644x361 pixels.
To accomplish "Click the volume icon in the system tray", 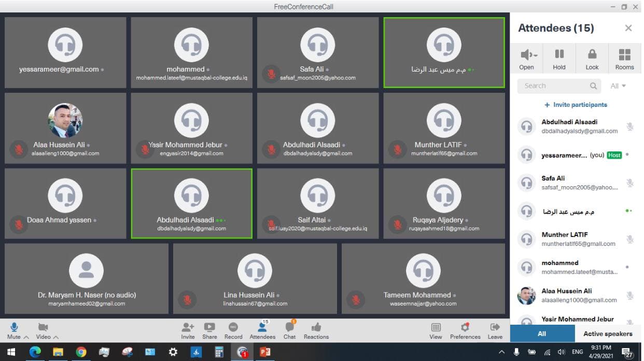I will point(561,352).
